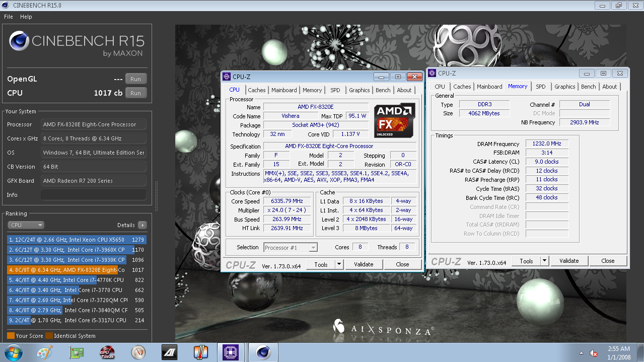Click the Info input field
This screenshot has height=362, width=644.
coord(94,195)
